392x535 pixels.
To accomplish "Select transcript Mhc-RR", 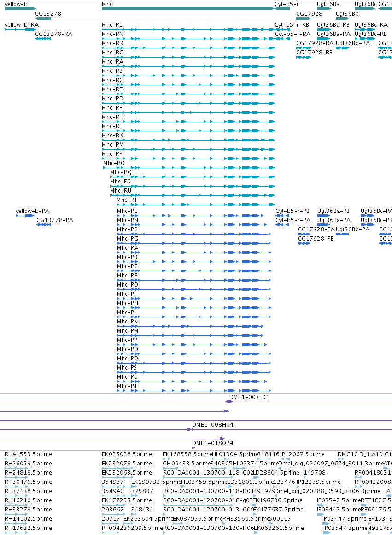I will 112,43.
